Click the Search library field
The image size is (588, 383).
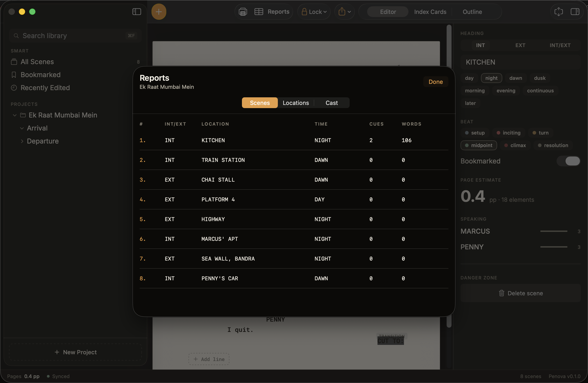click(x=75, y=36)
